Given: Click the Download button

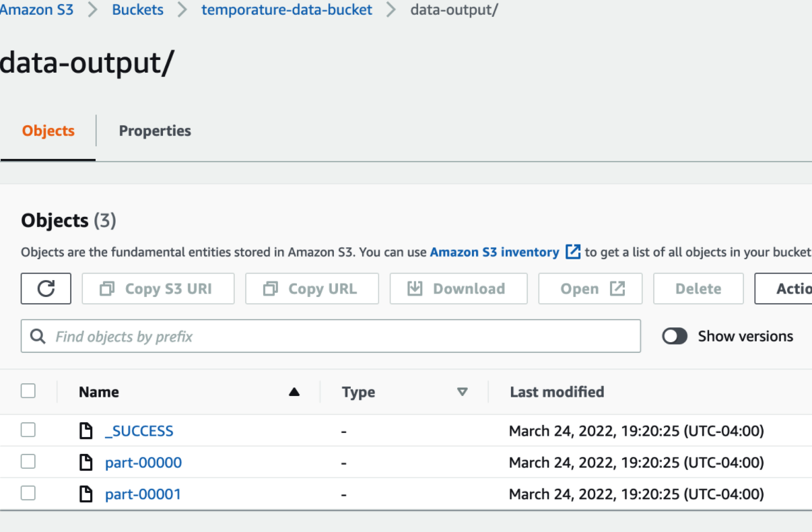Looking at the screenshot, I should [459, 288].
